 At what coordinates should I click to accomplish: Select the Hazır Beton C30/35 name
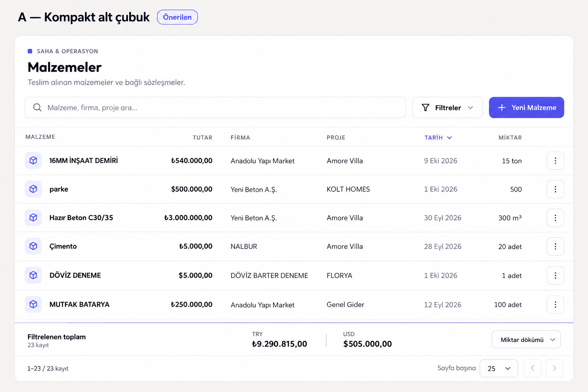pyautogui.click(x=81, y=217)
